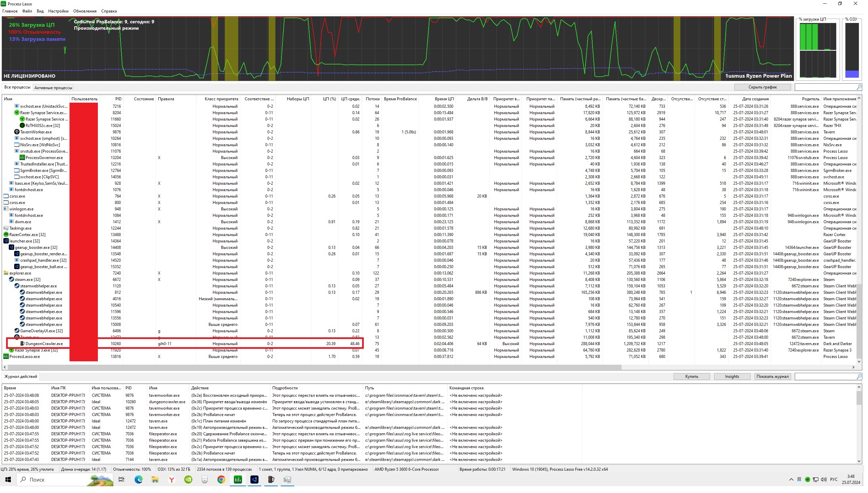This screenshot has width=868, height=493.
Task: Click the ProcessGovernor.exe green icon
Action: pyautogui.click(x=22, y=158)
